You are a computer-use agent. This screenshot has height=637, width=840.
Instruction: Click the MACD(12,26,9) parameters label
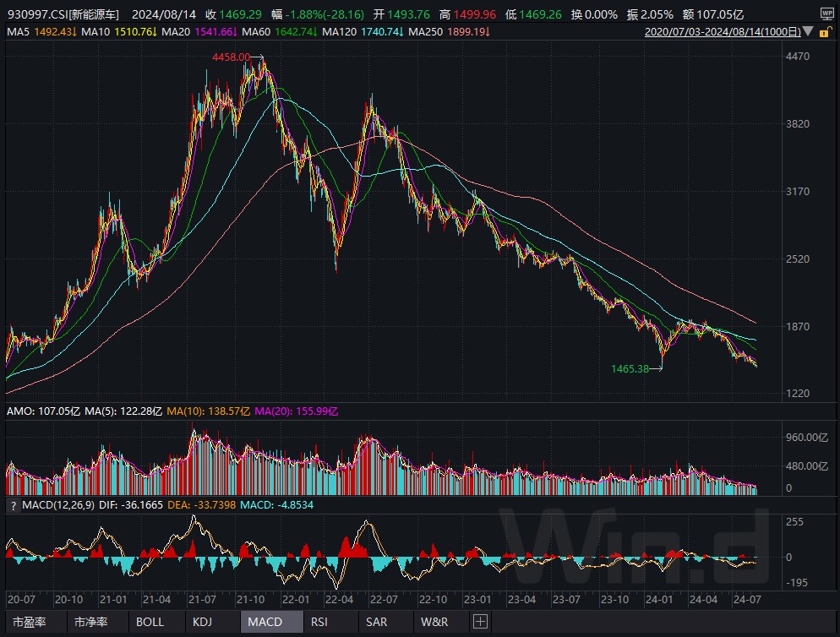[x=58, y=505]
